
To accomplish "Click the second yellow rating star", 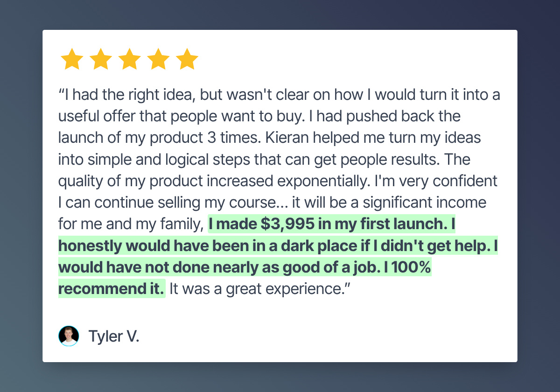I will (x=101, y=59).
